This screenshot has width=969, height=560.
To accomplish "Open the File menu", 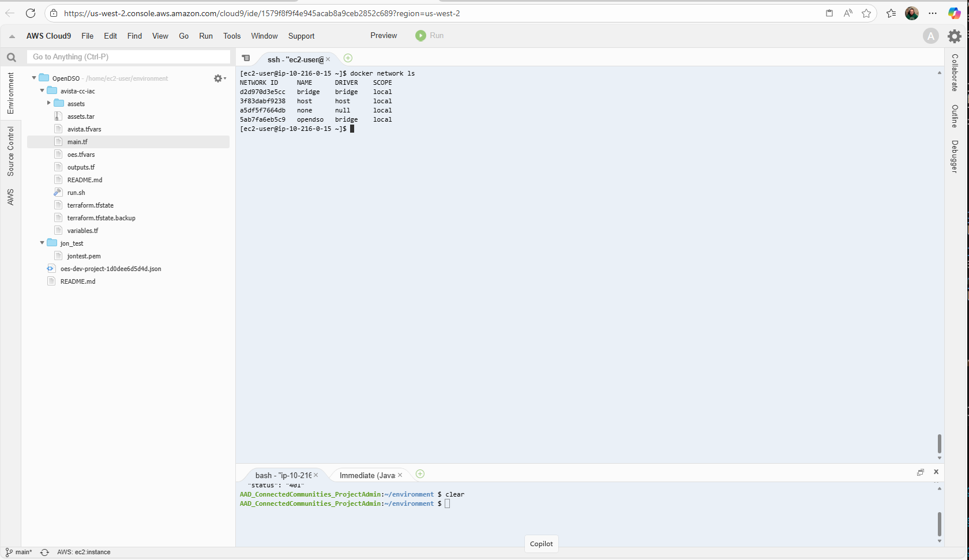I will (x=88, y=36).
